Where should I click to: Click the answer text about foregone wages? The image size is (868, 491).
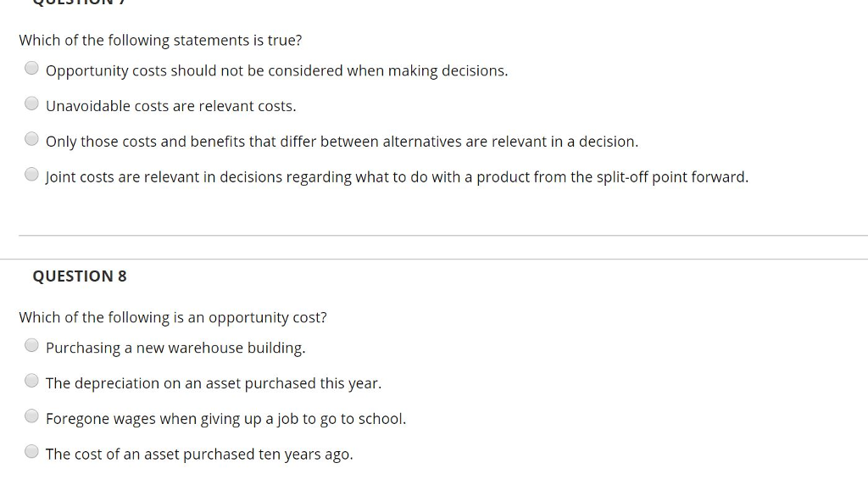click(x=225, y=418)
